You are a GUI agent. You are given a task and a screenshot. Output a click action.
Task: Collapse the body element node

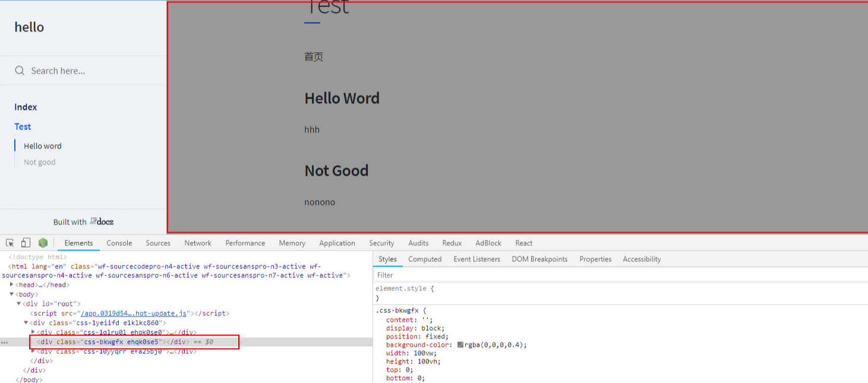coord(12,295)
